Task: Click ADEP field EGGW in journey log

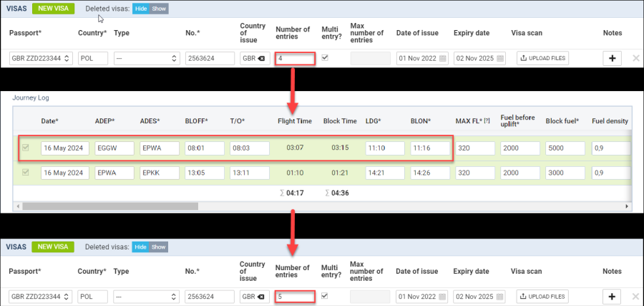Action: [114, 148]
